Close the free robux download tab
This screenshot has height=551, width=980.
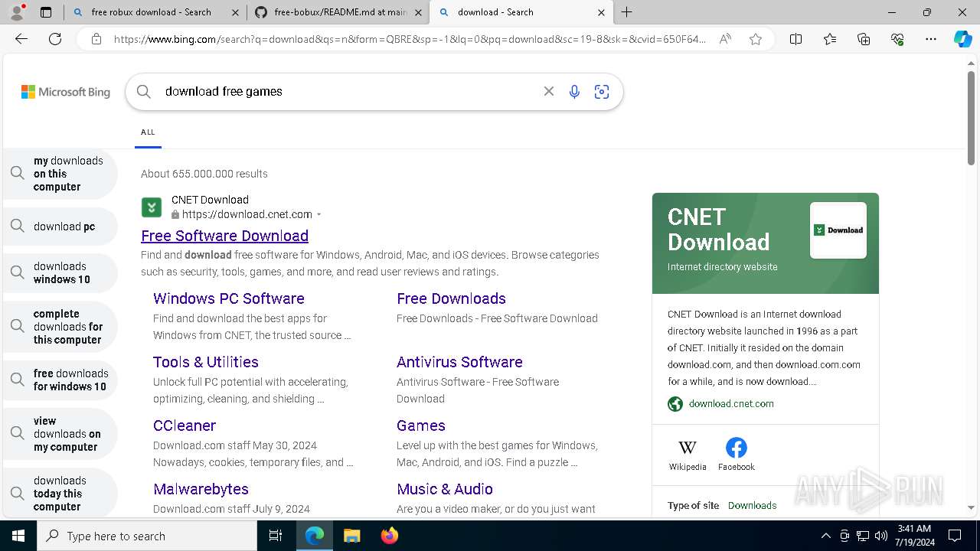point(235,12)
